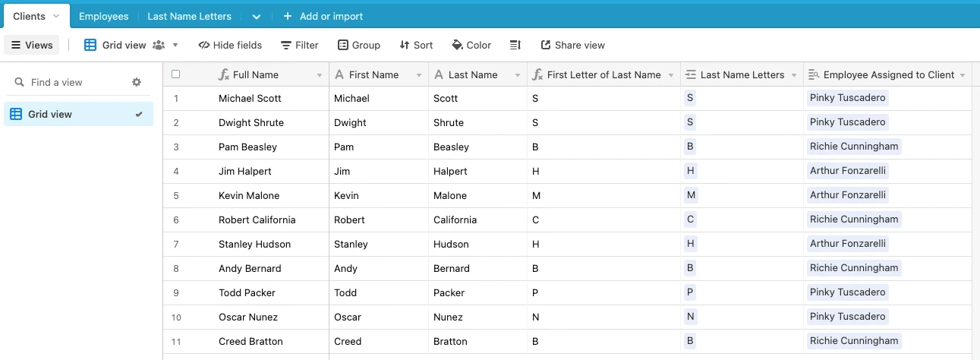
Task: Open First Letter of Last Name column dropdown
Action: [670, 75]
